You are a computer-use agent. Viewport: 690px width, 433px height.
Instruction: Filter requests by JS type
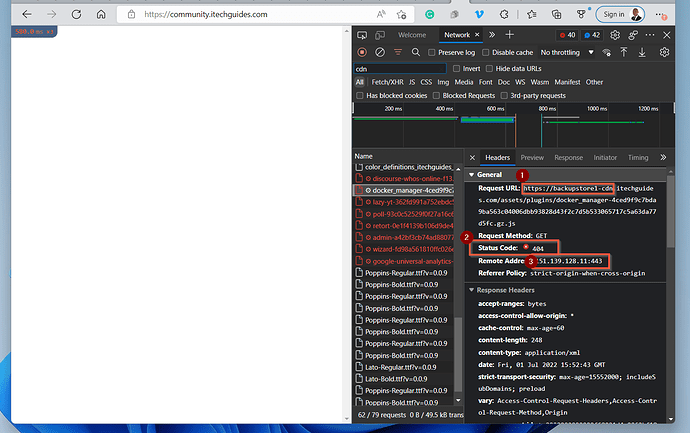412,82
